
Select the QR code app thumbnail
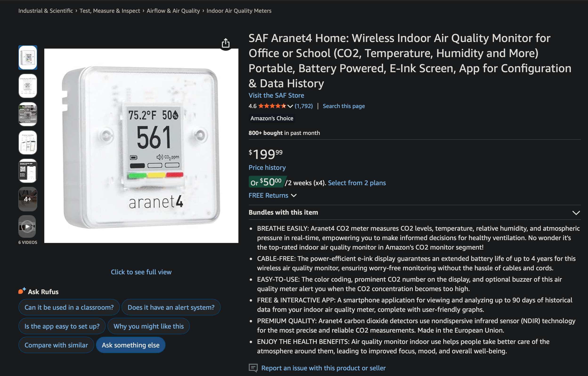(x=28, y=171)
